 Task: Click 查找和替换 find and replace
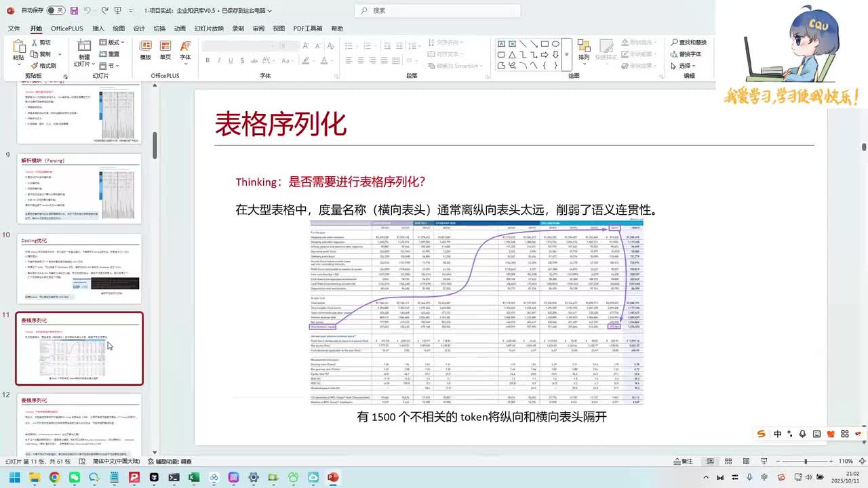[x=688, y=43]
